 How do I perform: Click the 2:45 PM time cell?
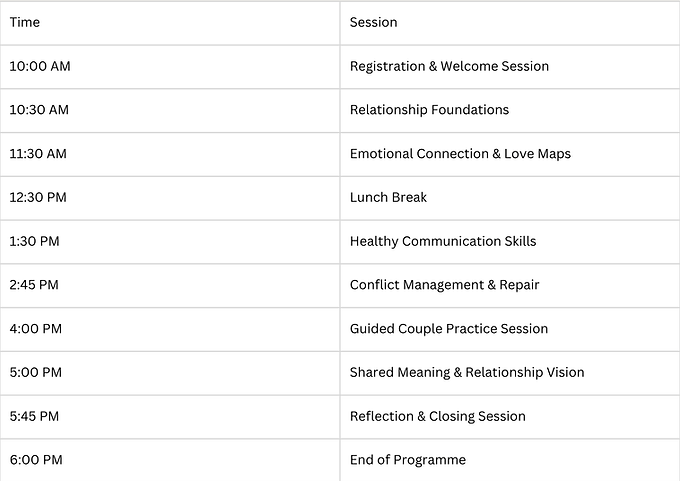point(170,285)
